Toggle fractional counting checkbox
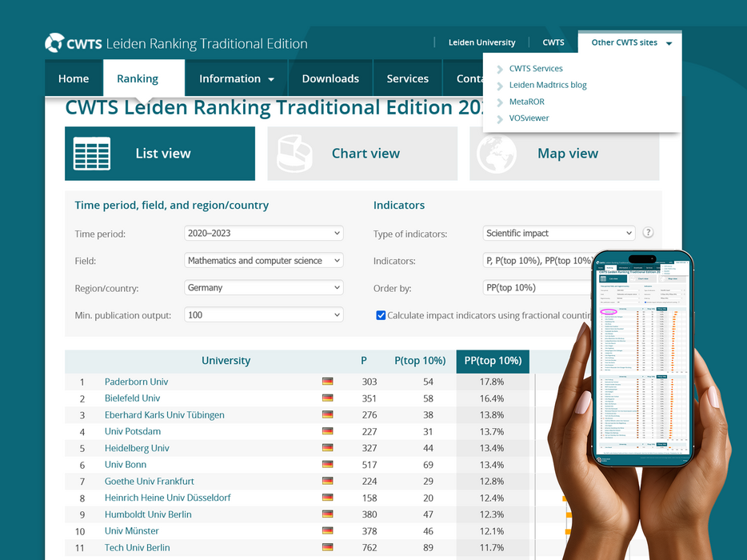 381,315
